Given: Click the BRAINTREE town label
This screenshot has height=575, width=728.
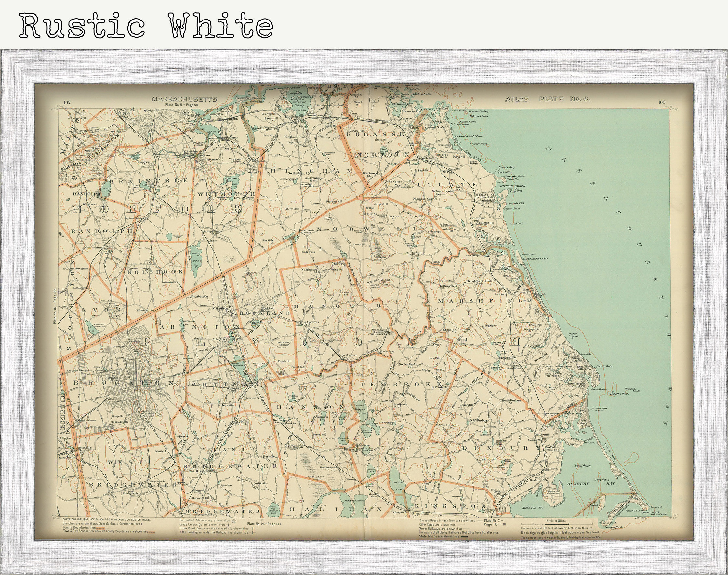Looking at the screenshot, I should point(149,181).
